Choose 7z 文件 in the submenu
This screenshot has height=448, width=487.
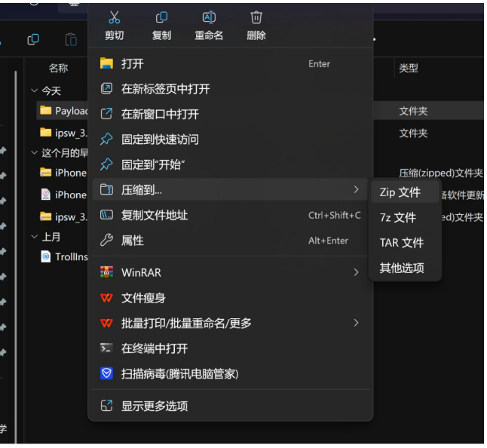(x=405, y=217)
